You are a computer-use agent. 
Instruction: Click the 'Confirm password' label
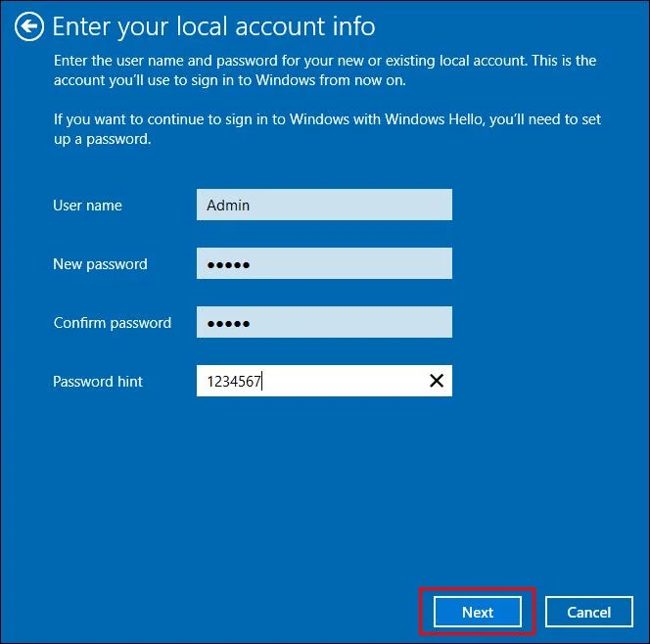coord(113,323)
